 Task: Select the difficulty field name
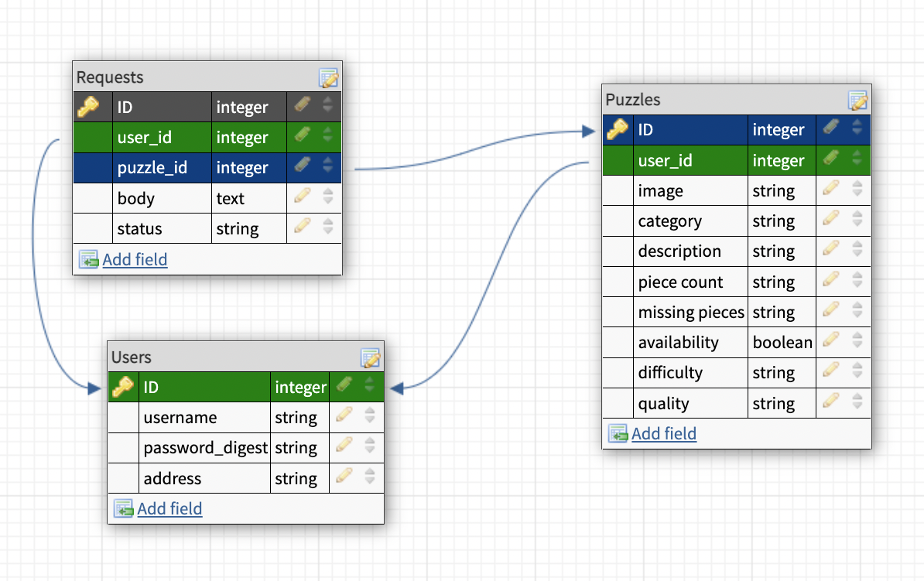[x=671, y=372]
